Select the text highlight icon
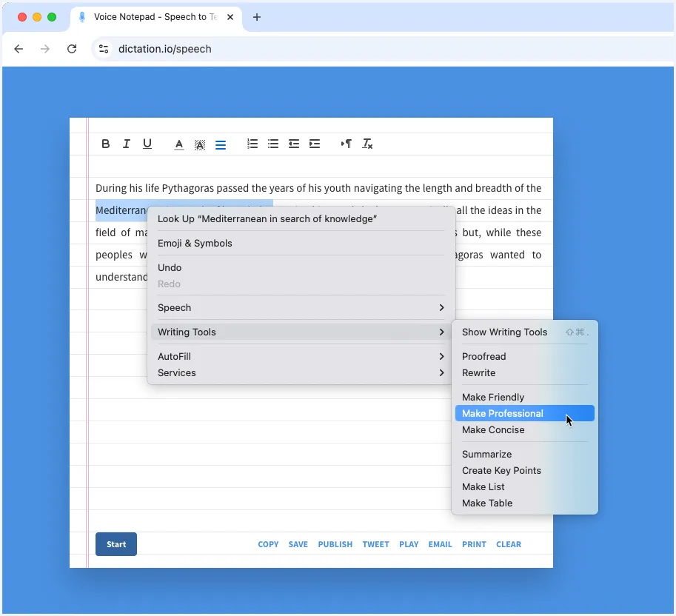676x616 pixels. click(x=199, y=144)
